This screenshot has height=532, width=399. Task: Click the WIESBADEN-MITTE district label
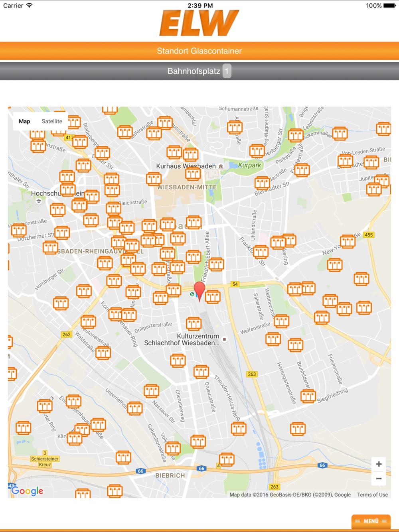187,187
